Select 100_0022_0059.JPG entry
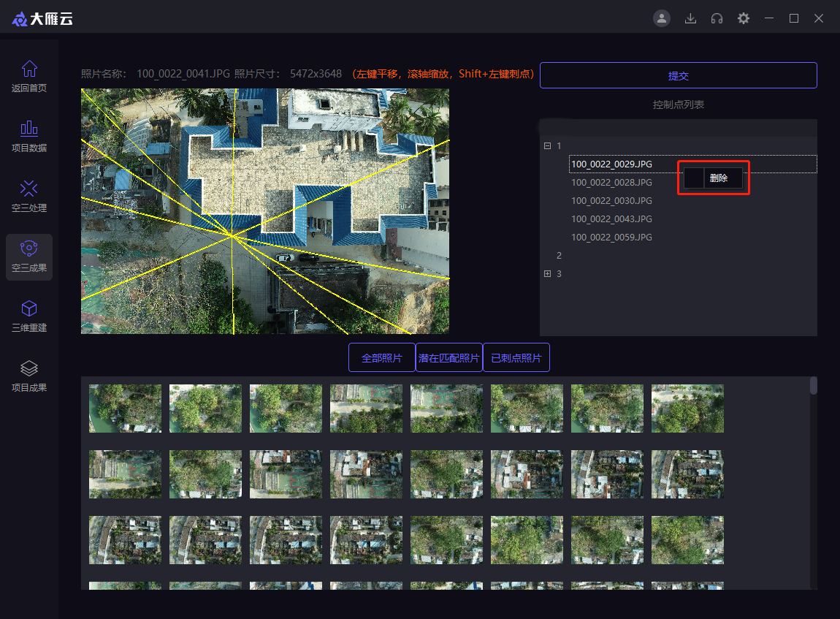Viewport: 840px width, 619px height. click(612, 237)
